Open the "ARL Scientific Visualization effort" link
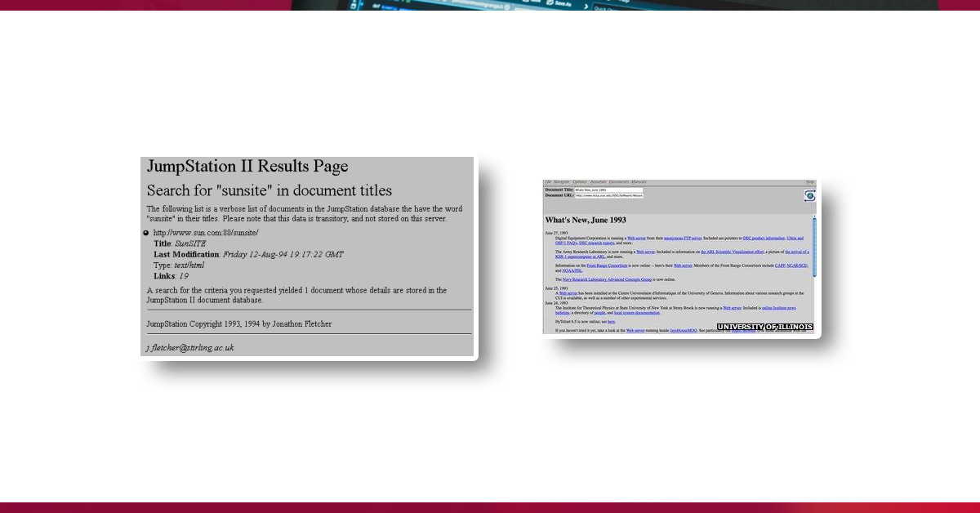 tap(733, 252)
